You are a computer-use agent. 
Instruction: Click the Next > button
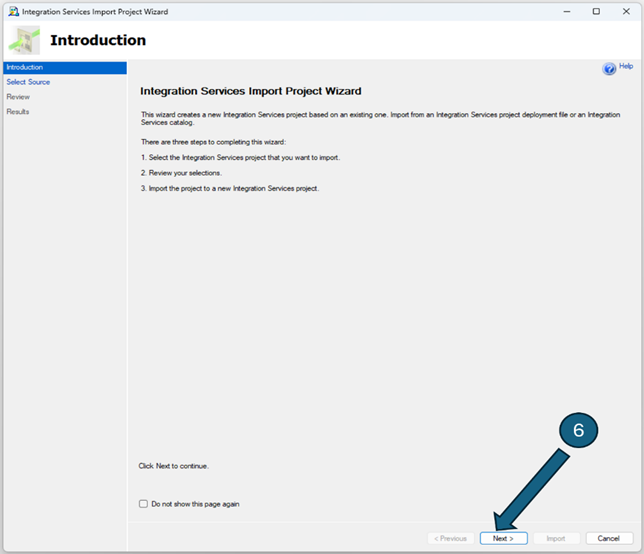click(x=504, y=538)
